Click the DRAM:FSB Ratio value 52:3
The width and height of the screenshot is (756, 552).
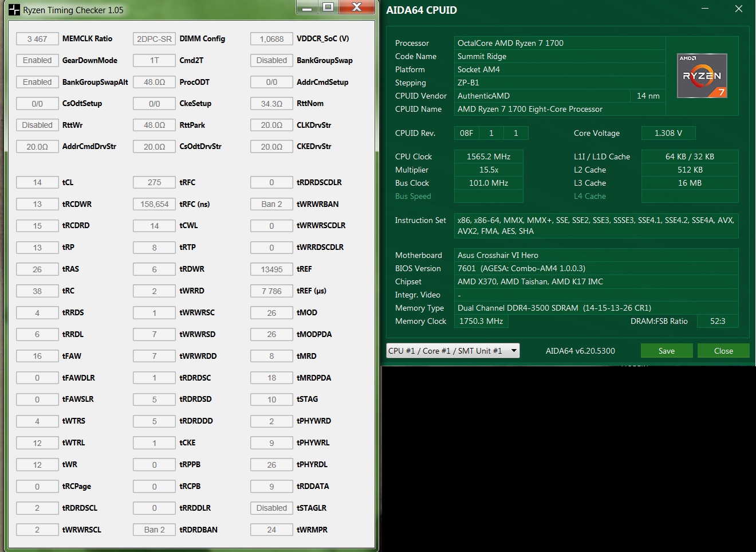point(718,321)
